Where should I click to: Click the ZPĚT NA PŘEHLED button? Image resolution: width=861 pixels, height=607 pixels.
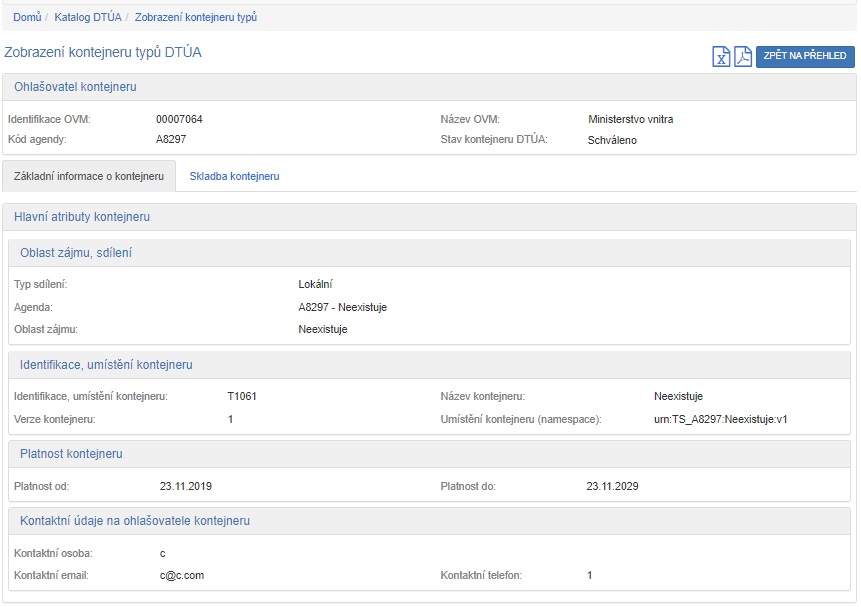click(x=805, y=56)
